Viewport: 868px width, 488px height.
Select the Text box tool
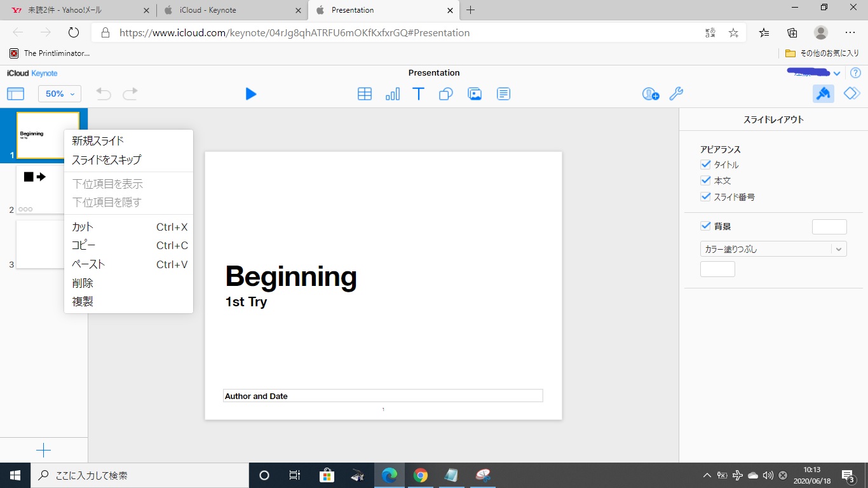(x=419, y=94)
